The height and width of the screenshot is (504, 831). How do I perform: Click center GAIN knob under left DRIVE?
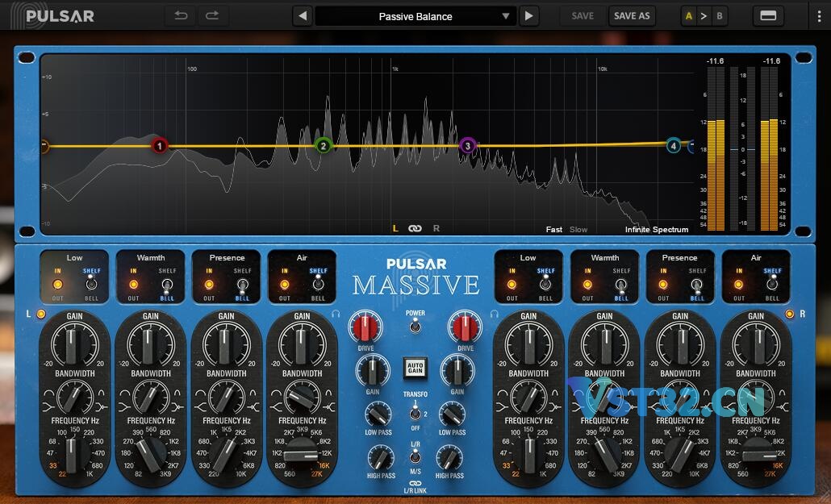[373, 371]
